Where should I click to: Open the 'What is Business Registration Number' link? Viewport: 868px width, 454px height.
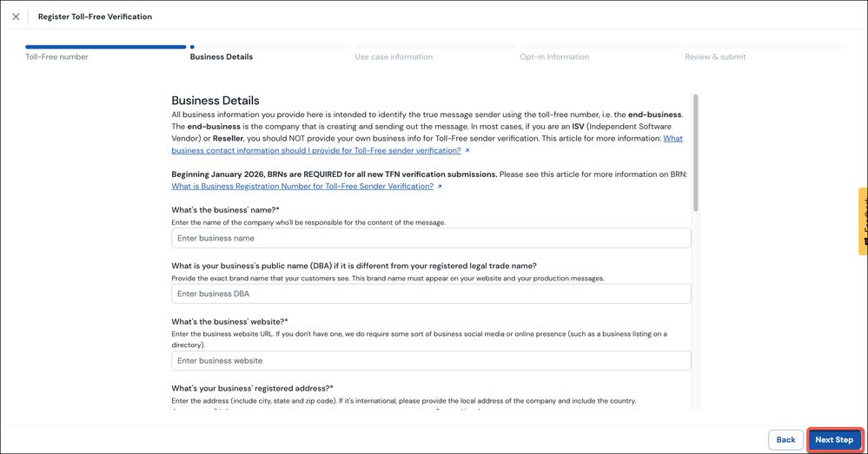(x=302, y=187)
